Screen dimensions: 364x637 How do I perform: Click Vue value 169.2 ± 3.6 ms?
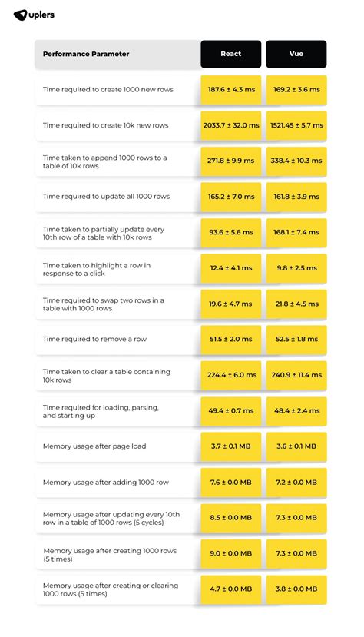[296, 89]
